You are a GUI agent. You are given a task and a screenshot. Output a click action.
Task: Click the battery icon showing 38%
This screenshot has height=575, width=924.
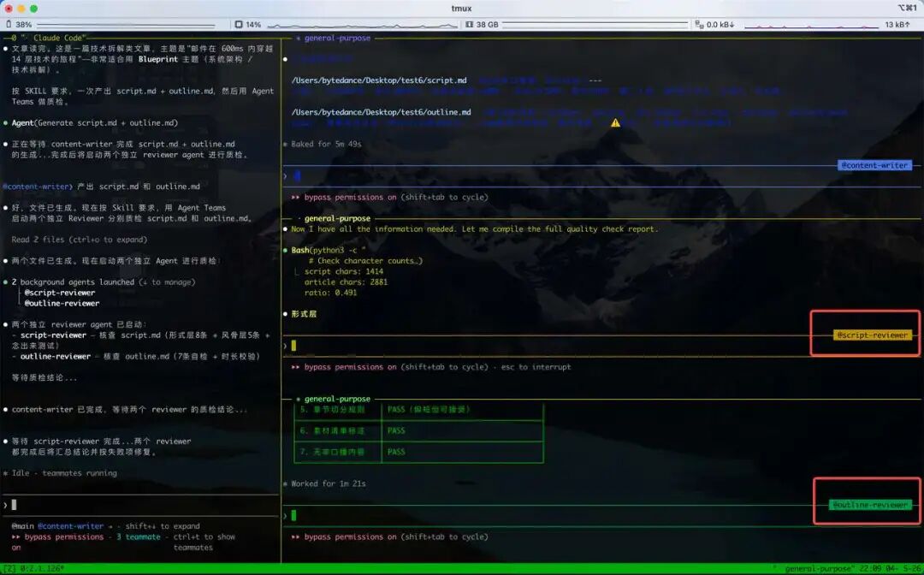click(9, 25)
